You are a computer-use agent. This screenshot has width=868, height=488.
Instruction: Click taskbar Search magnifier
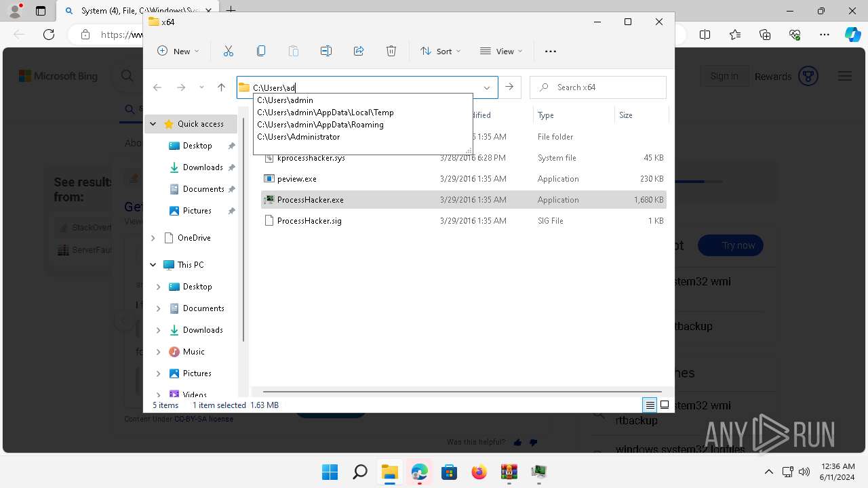359,472
